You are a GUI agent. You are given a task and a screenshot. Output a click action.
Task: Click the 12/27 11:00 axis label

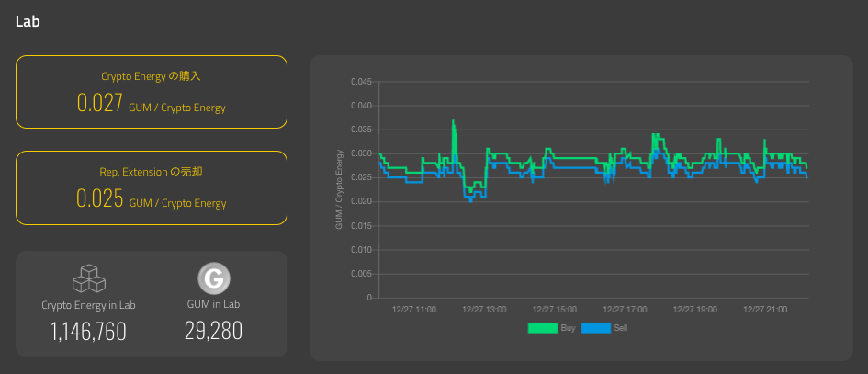pos(414,310)
